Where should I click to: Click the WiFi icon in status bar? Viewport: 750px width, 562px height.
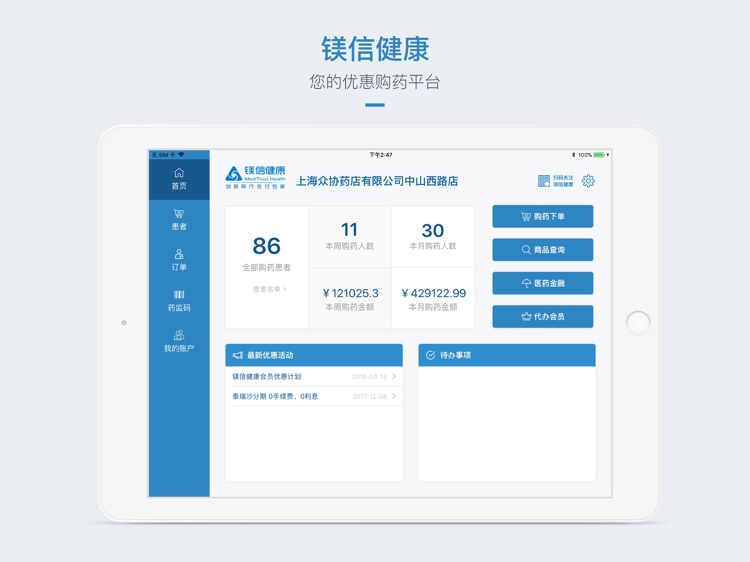[x=181, y=154]
